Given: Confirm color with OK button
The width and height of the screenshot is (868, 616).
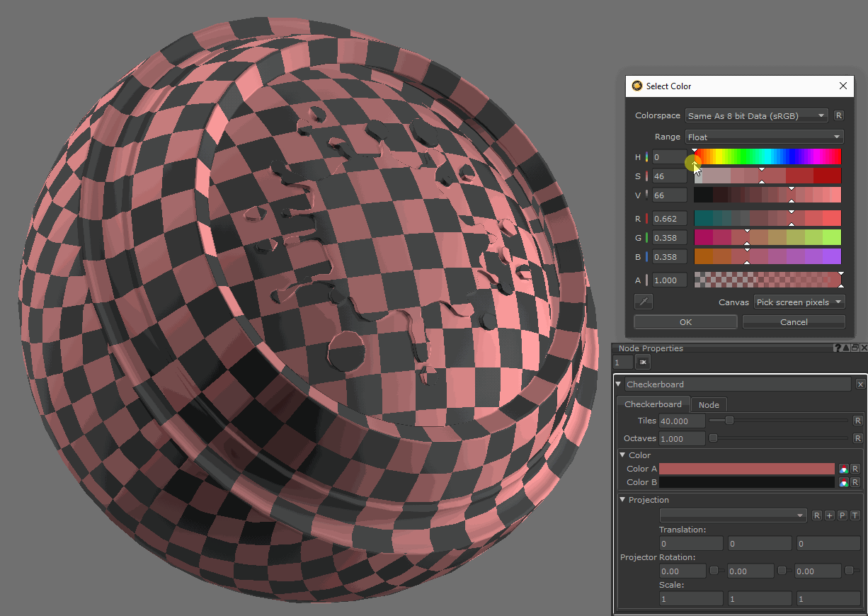Looking at the screenshot, I should (x=685, y=322).
